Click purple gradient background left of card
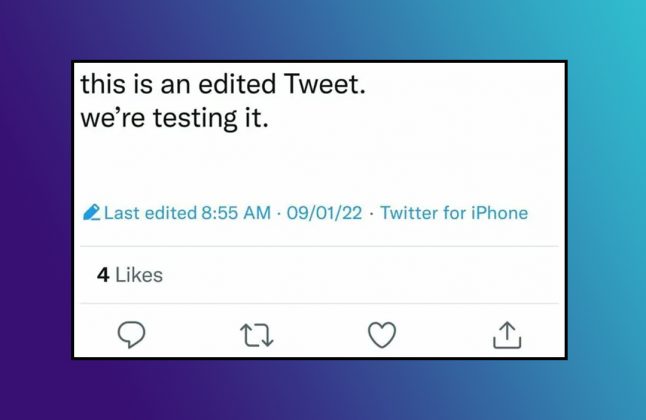Screen dimensions: 646x420 pyautogui.click(x=35, y=210)
